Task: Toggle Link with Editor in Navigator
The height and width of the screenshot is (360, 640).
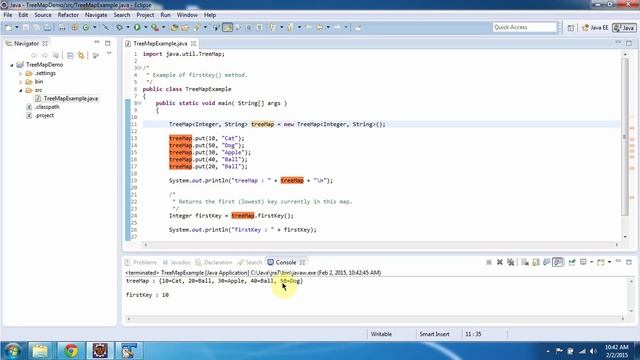Action: click(x=81, y=55)
